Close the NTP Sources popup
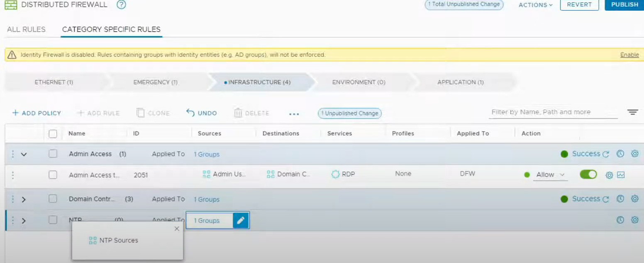Viewport: 644px width, 263px height. click(x=177, y=229)
